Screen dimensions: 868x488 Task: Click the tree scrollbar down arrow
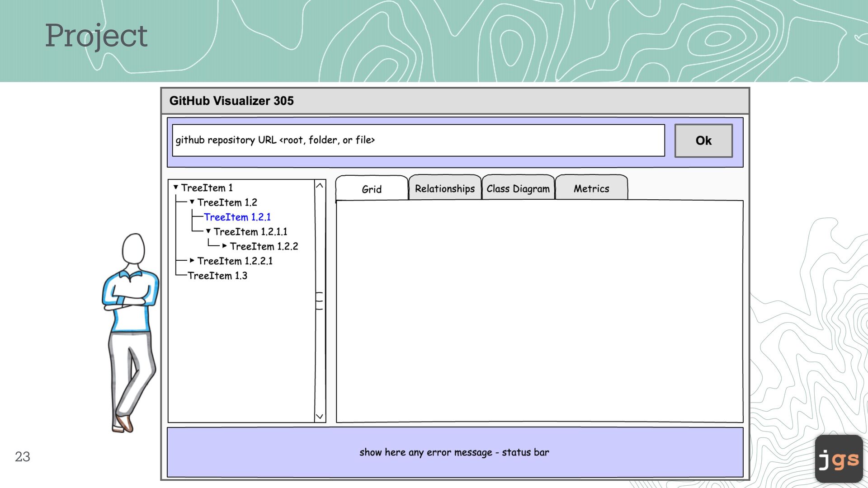320,417
